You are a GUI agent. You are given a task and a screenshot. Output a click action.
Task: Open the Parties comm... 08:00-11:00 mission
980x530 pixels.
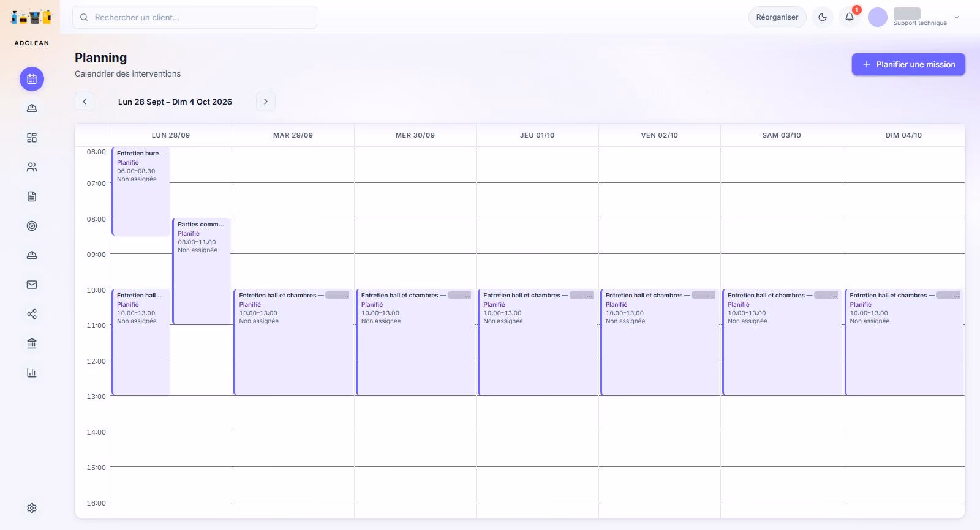click(x=201, y=271)
